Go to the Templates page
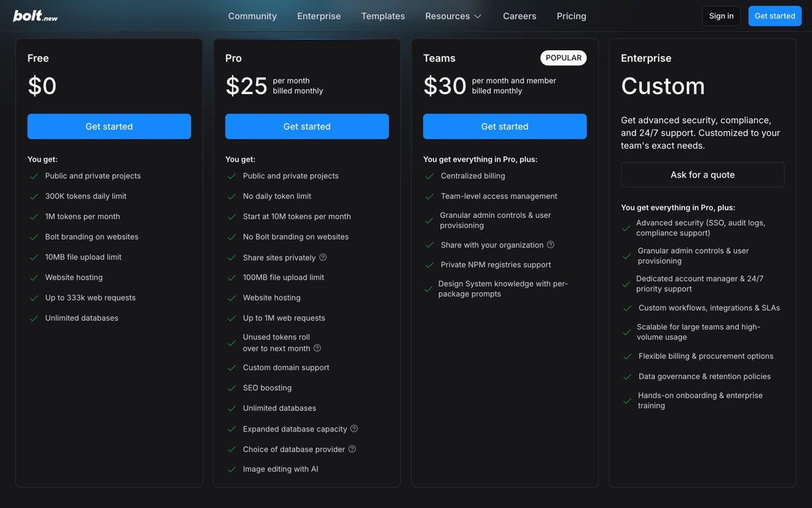Screen dimensions: 812x508 (383, 16)
